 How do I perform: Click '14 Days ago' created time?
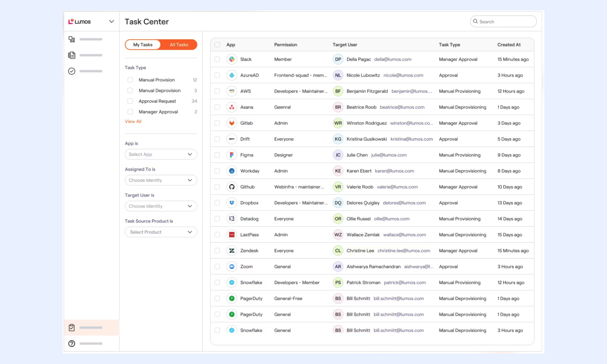(x=510, y=219)
